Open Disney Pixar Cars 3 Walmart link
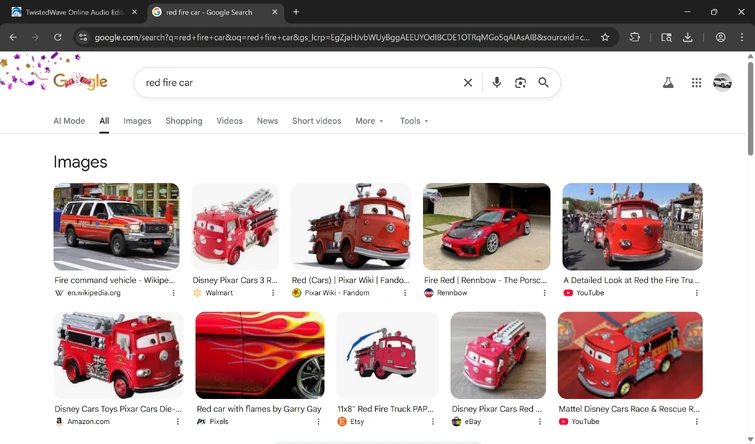 point(235,280)
